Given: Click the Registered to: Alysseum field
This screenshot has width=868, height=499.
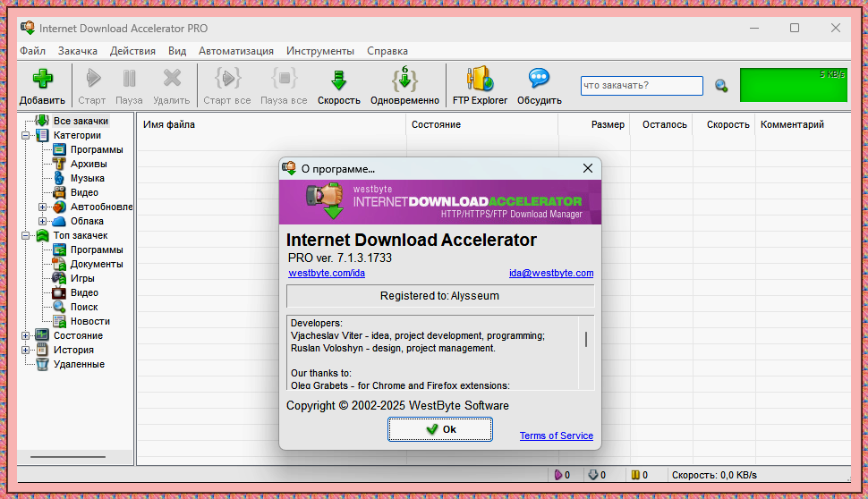Looking at the screenshot, I should 440,296.
